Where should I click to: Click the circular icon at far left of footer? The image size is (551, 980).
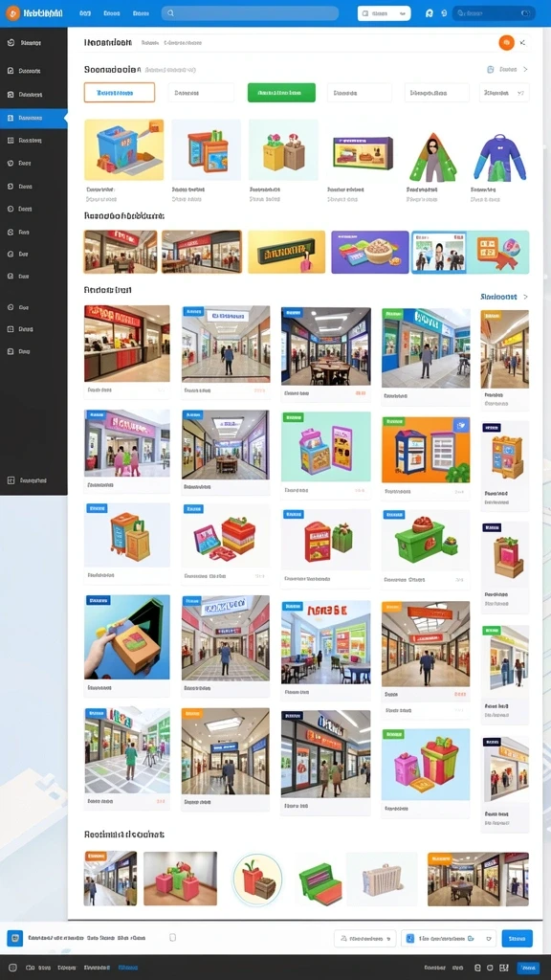pyautogui.click(x=12, y=968)
